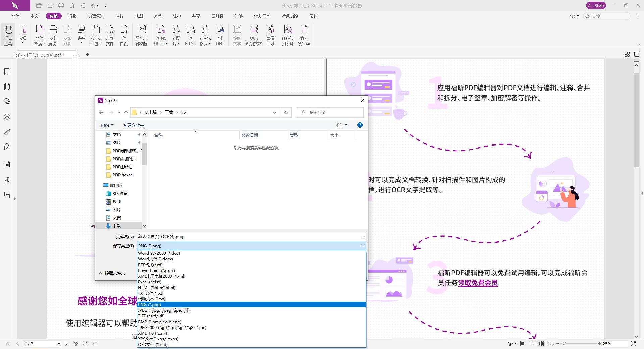Expand the 组织 dropdown in the dialog
This screenshot has height=349, width=644.
coord(107,125)
